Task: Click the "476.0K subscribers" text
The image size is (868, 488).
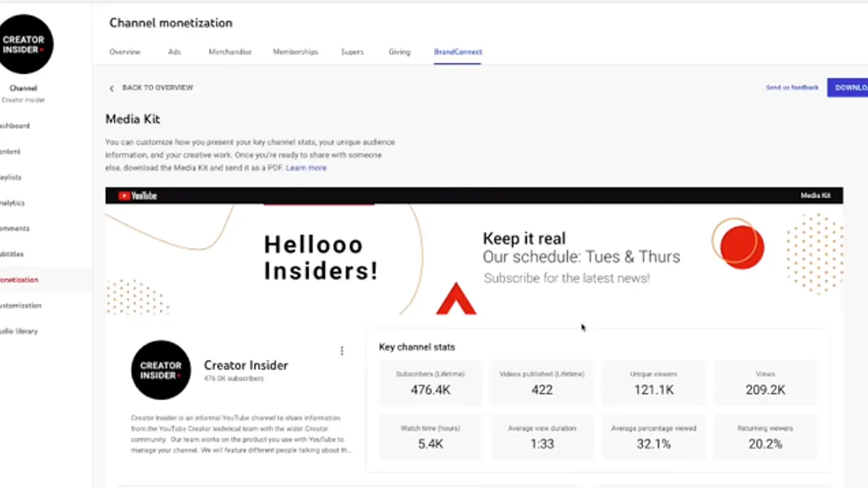Action: (234, 378)
